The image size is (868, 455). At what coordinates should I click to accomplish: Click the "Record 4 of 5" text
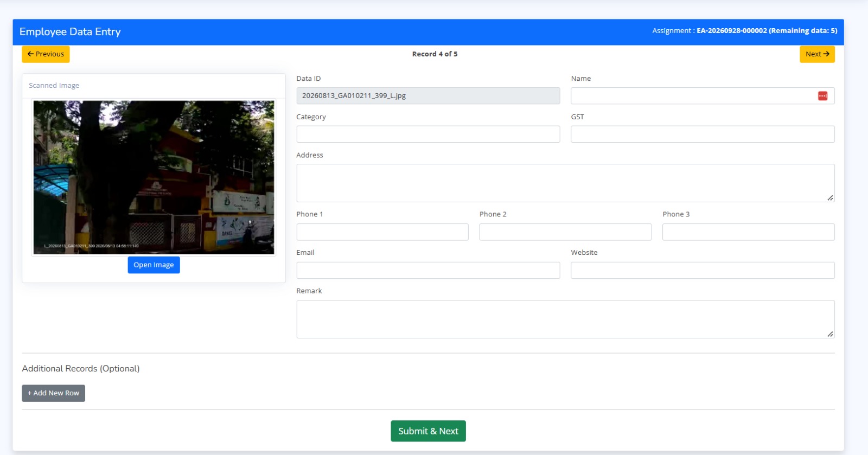[x=435, y=54]
